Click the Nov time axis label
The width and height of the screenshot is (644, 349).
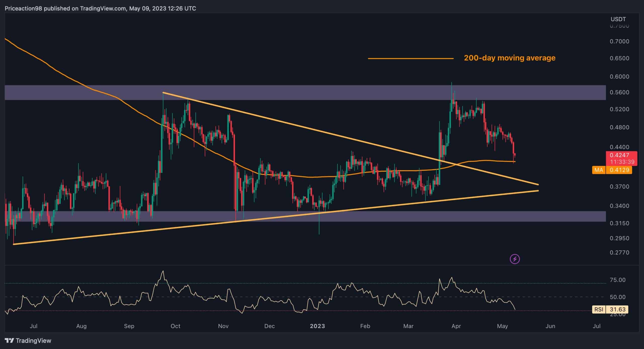[x=223, y=326]
